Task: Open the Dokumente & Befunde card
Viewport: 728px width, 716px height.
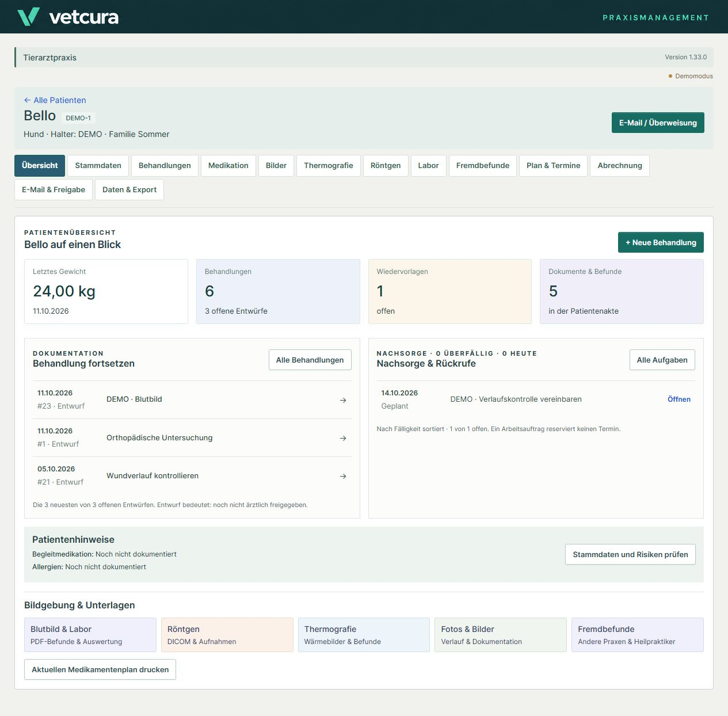Action: (622, 291)
